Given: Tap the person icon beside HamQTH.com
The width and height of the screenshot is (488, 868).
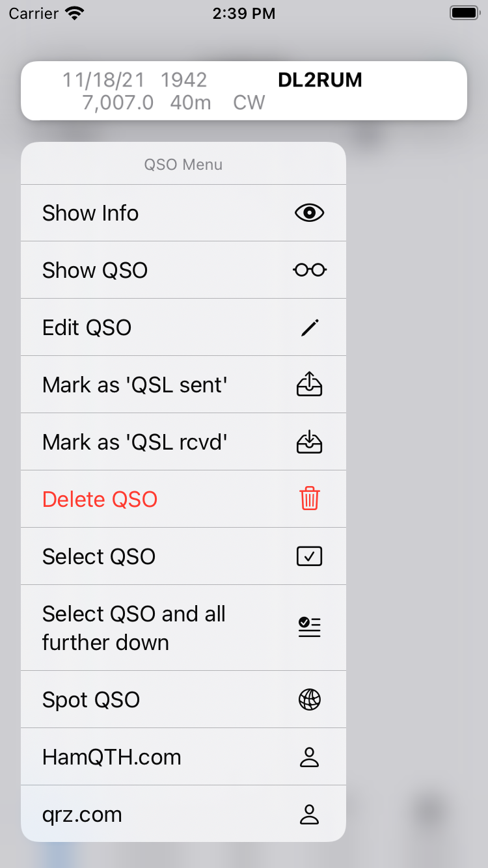Looking at the screenshot, I should (x=309, y=757).
